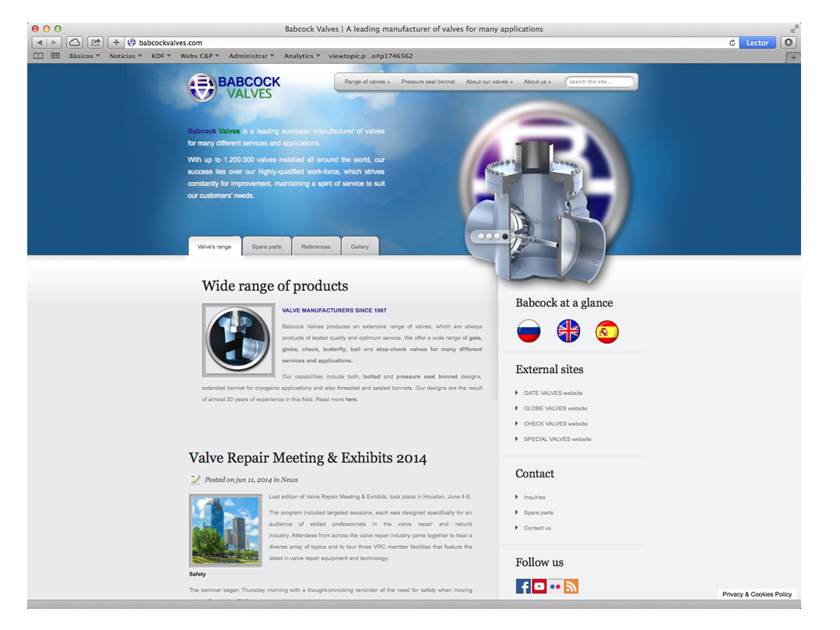Switch to the Gallery tab
This screenshot has height=630, width=840.
tap(360, 246)
